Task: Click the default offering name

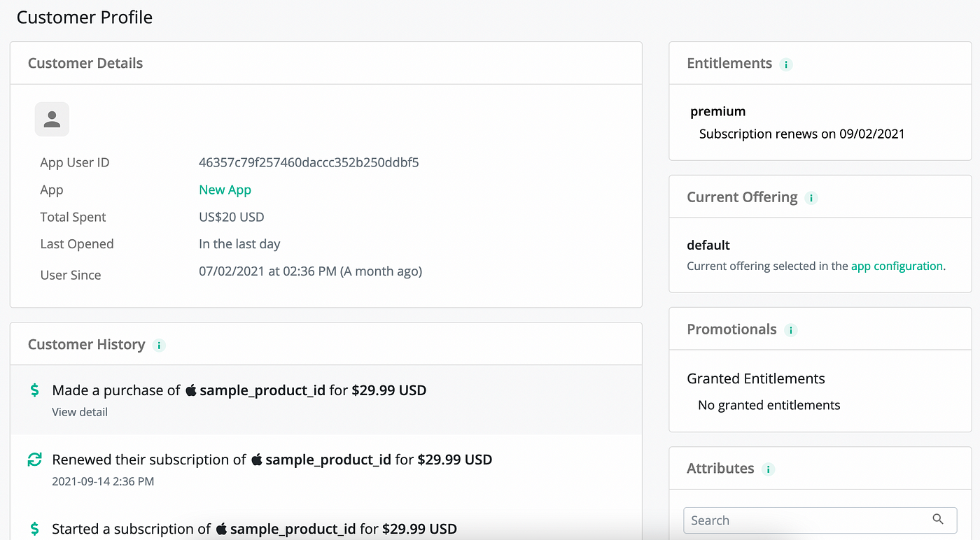Action: [708, 245]
